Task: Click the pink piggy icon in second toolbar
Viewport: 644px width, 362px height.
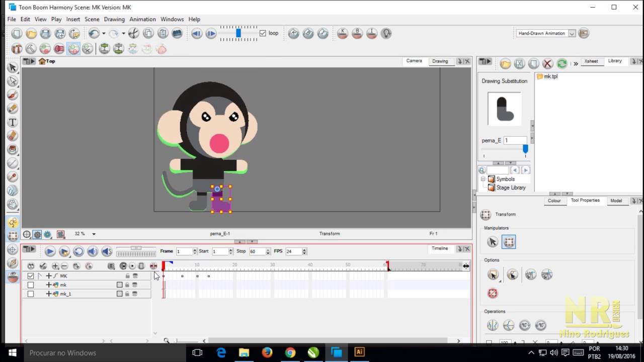Action: [161, 49]
